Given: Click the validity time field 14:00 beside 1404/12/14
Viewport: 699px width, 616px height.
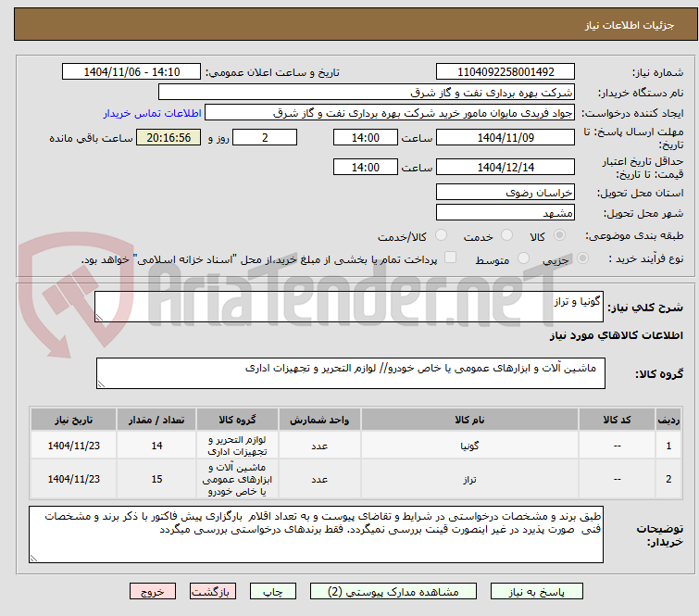Looking at the screenshot, I should (x=365, y=168).
